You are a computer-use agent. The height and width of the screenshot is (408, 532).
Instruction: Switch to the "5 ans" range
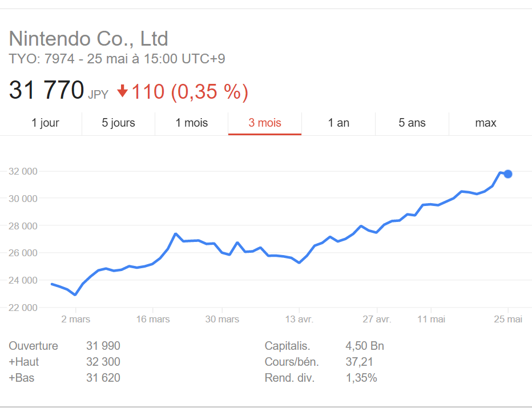(x=412, y=123)
